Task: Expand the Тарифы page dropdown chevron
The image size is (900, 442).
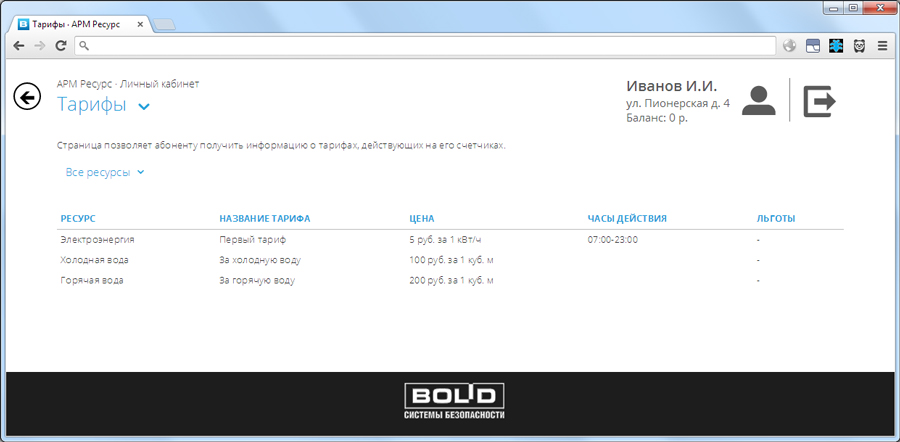Action: pyautogui.click(x=144, y=106)
